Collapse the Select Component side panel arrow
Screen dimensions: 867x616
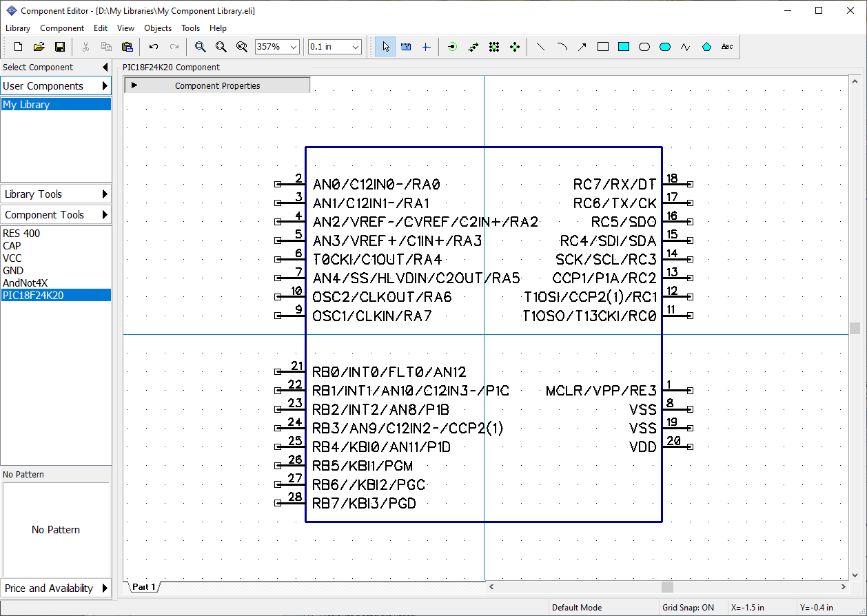click(x=105, y=67)
